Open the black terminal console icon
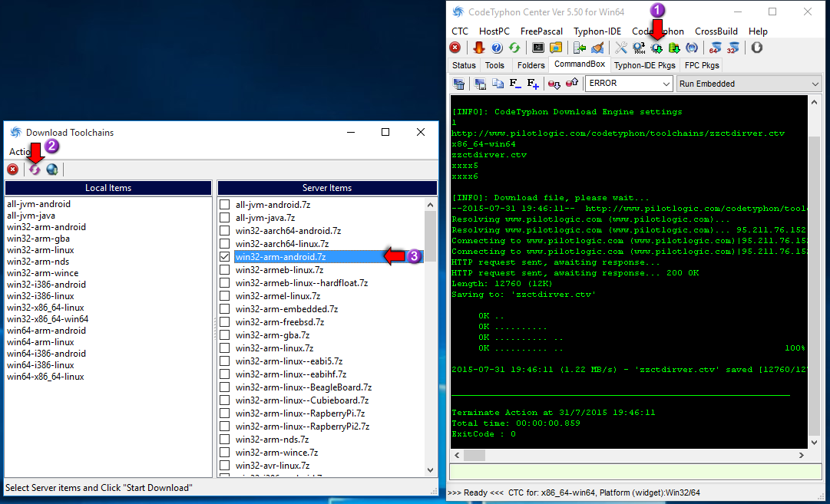The image size is (830, 504). pyautogui.click(x=537, y=48)
